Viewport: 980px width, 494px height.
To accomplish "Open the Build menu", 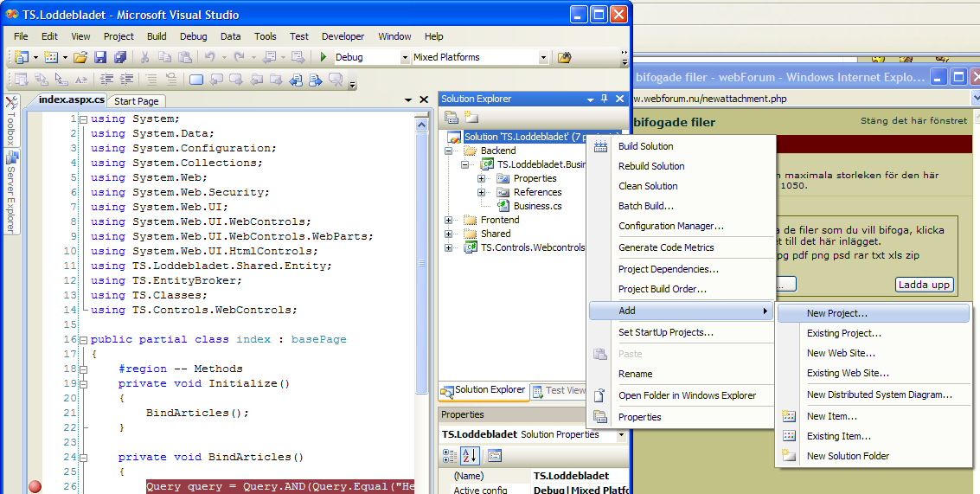I will [157, 36].
